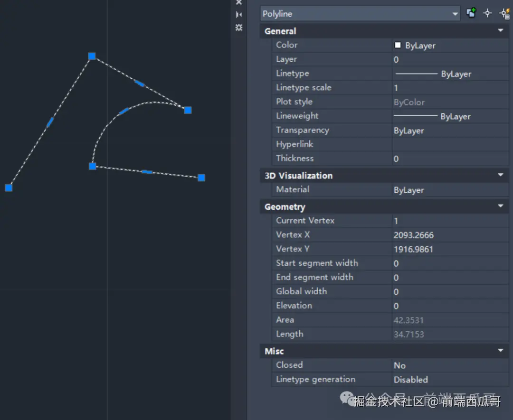
Task: Open the Polyline object type dropdown
Action: 360,14
